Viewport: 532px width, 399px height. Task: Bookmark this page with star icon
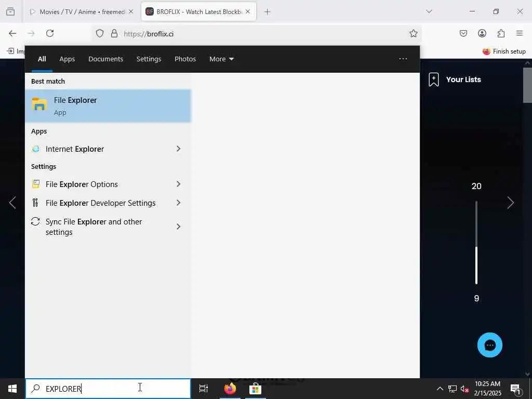tap(413, 33)
